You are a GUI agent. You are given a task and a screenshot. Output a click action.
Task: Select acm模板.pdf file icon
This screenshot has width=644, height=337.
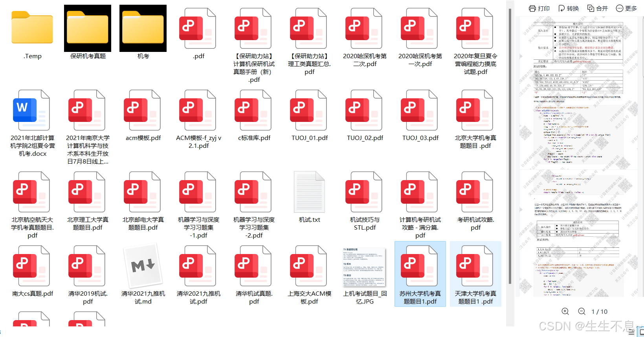coord(143,110)
